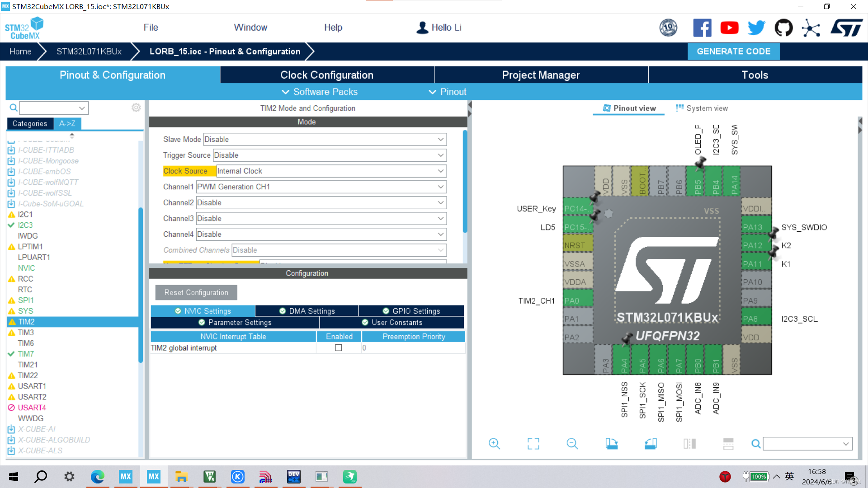This screenshot has height=488, width=868.
Task: Click Reset Configuration button
Action: (x=196, y=292)
